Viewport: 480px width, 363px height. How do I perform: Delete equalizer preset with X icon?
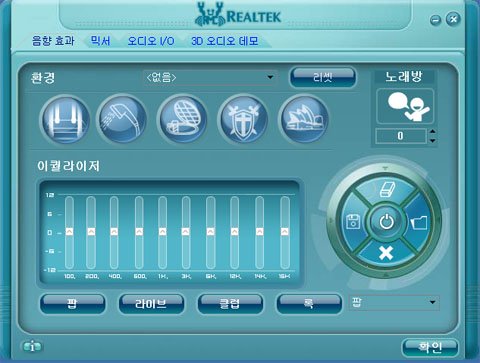tap(386, 253)
